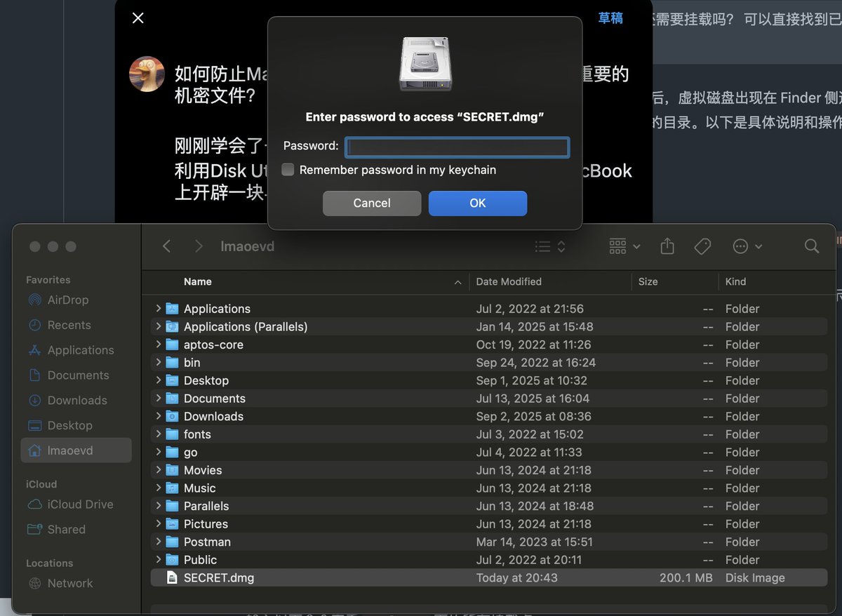Open the Finder search magnifier icon

[812, 246]
